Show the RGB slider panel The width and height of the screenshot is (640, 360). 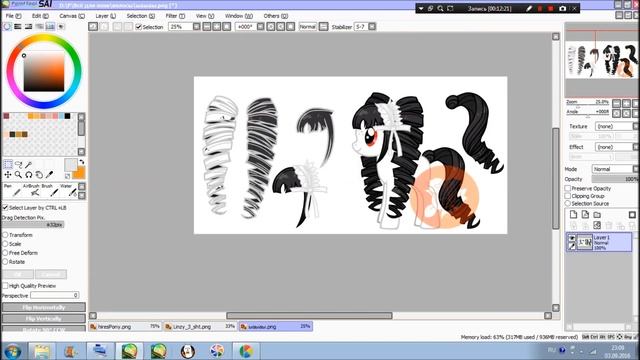tap(18, 27)
